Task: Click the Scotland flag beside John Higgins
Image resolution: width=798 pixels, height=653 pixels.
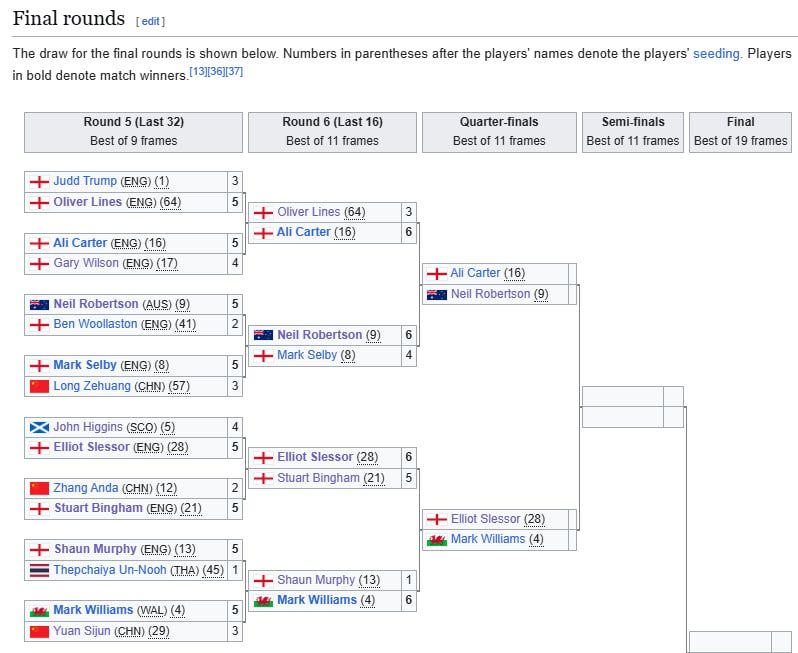Action: (x=39, y=427)
